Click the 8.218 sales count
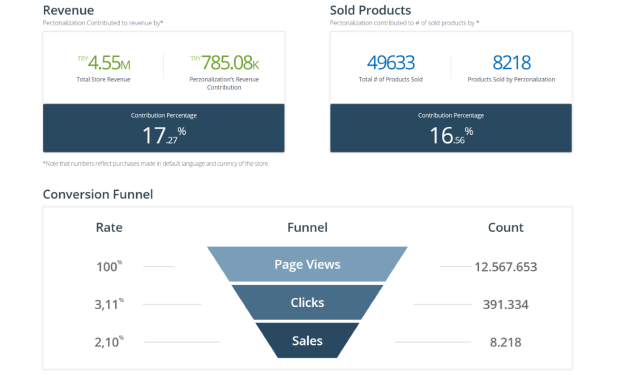 click(x=506, y=342)
